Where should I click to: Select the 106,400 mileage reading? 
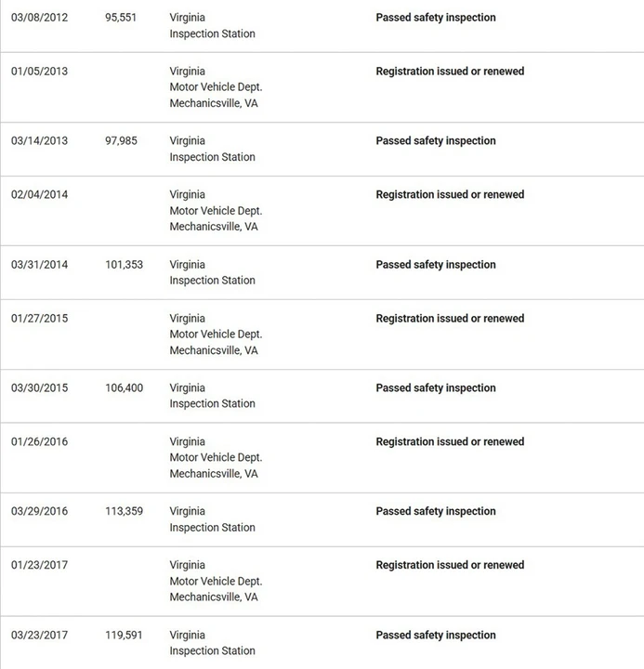click(x=125, y=387)
